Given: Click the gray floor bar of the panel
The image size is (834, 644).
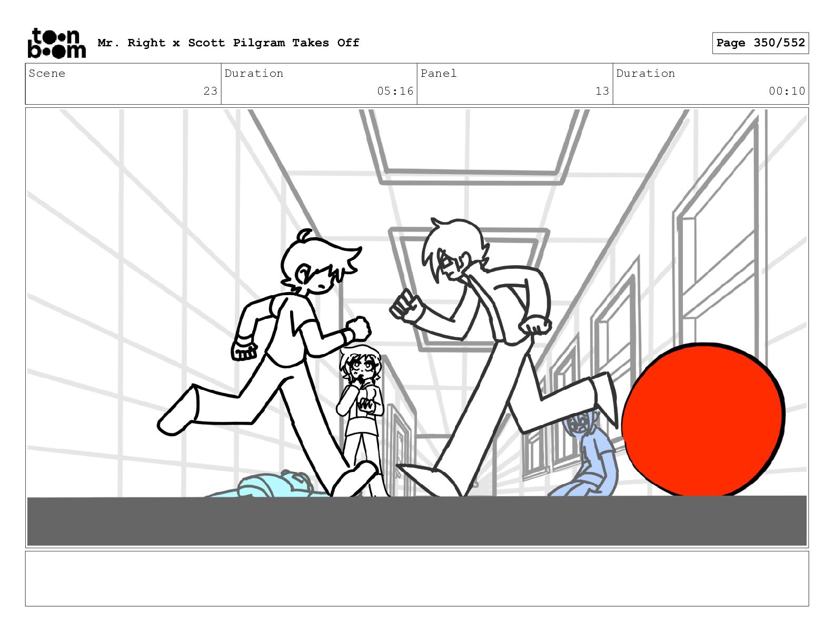Looking at the screenshot, I should 417,521.
